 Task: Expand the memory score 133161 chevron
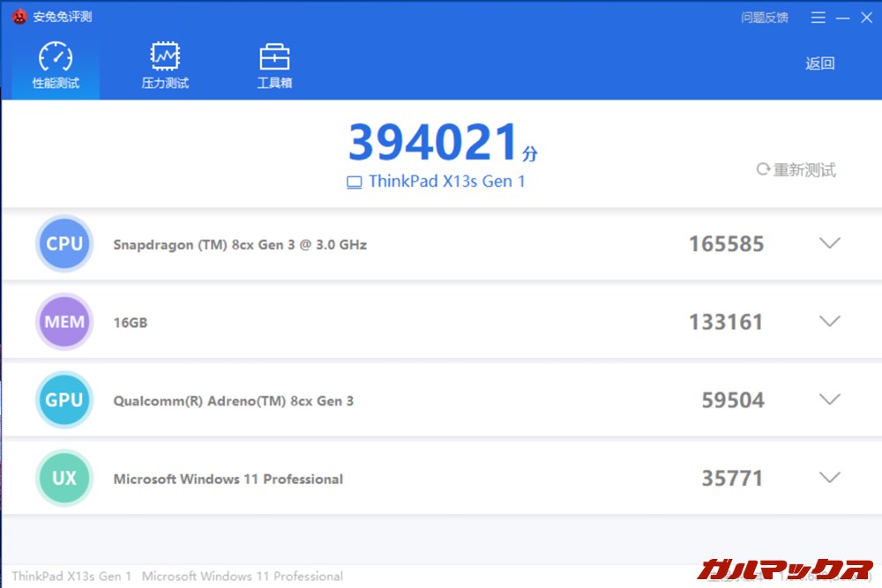point(829,322)
